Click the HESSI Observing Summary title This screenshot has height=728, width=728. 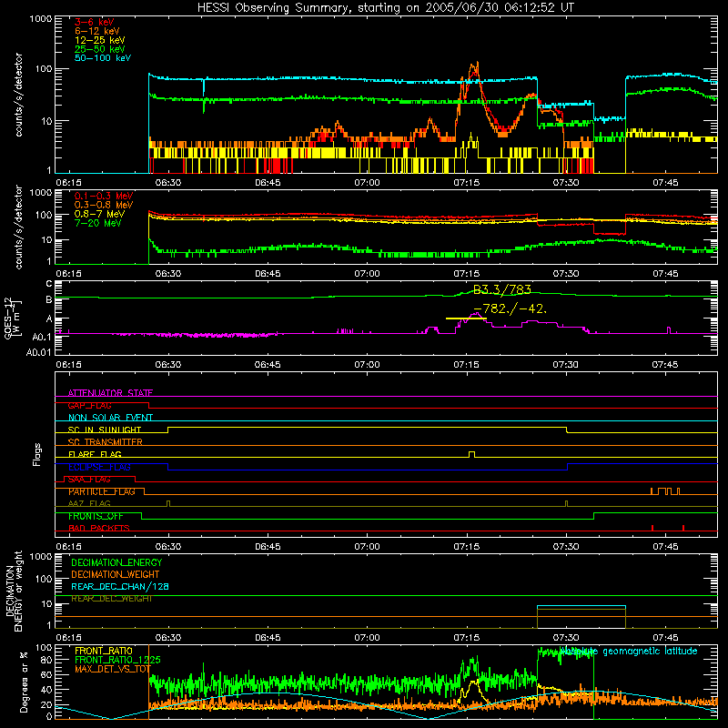pyautogui.click(x=386, y=8)
